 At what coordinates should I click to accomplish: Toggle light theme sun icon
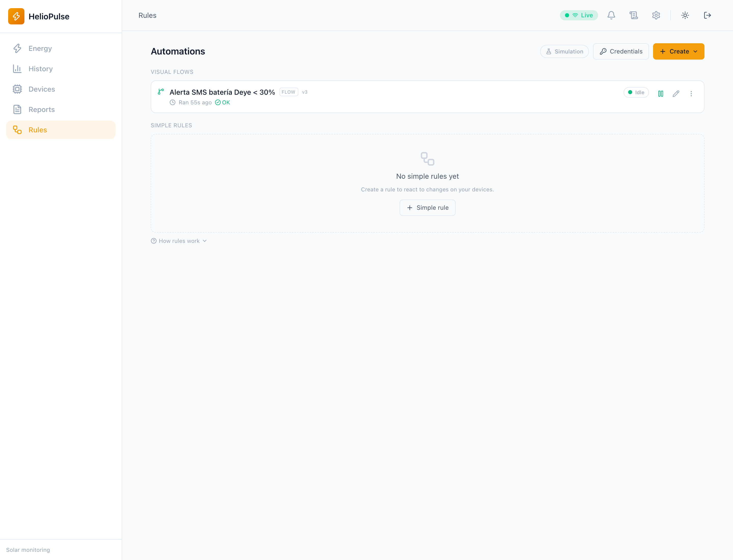click(685, 15)
